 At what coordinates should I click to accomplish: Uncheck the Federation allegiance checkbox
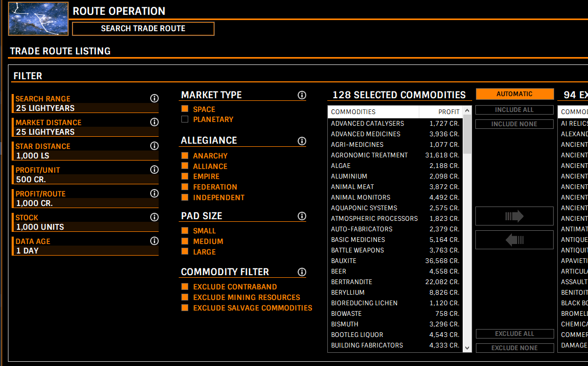pos(185,186)
